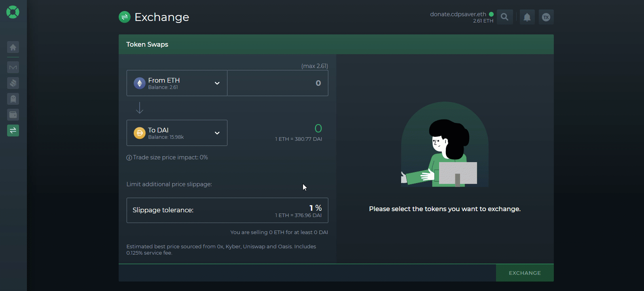The width and height of the screenshot is (644, 291).
Task: Click the ETH amount input field
Action: pos(278,83)
